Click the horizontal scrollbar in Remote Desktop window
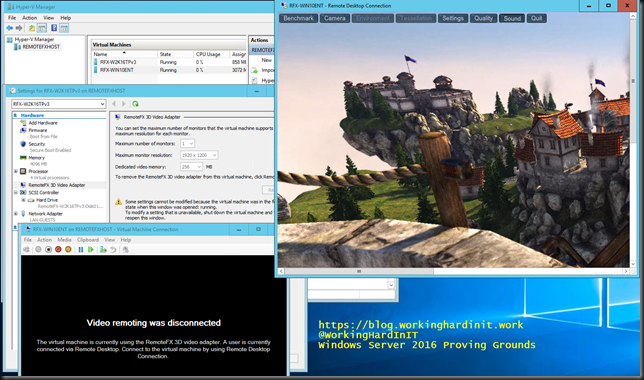 click(x=453, y=271)
